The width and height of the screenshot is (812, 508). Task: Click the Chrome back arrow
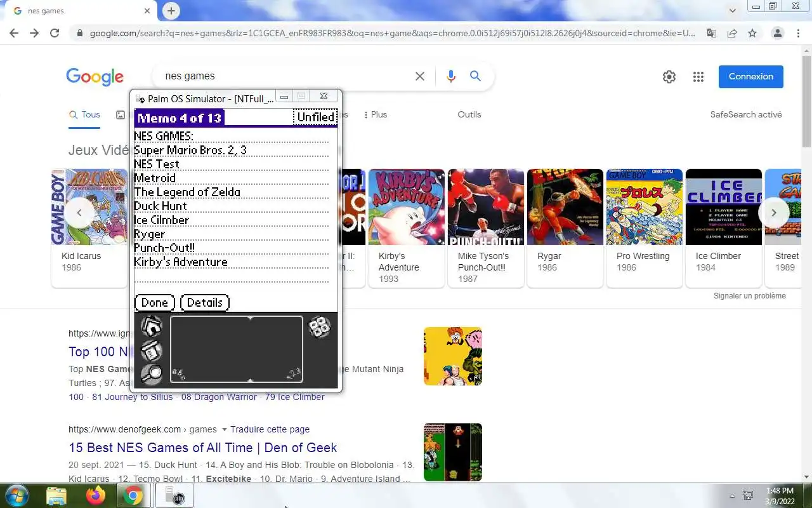(x=14, y=33)
